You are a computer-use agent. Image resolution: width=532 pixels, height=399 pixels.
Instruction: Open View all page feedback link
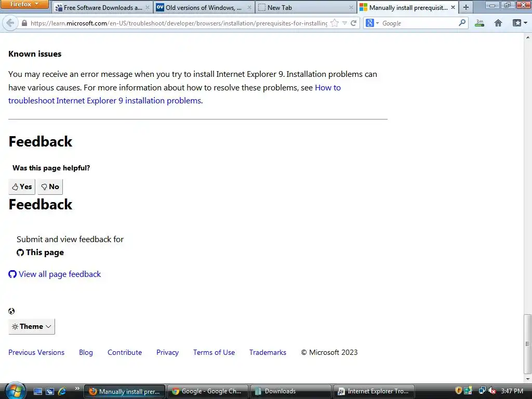tap(55, 274)
